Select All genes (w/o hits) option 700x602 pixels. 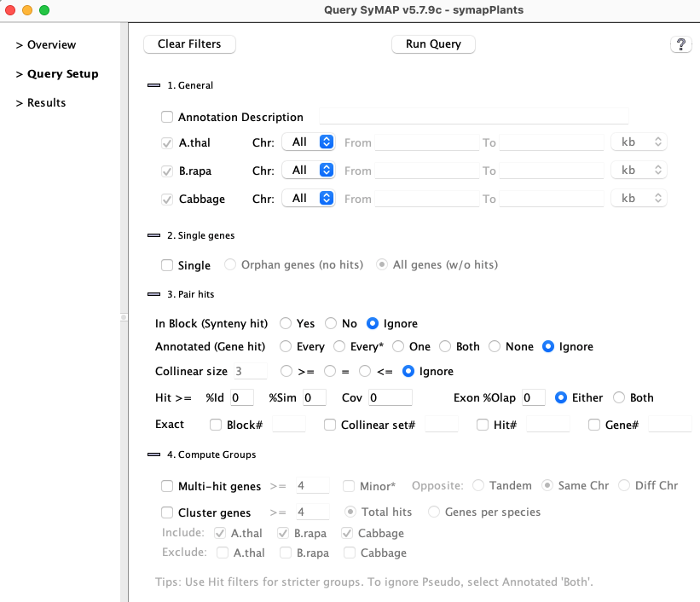[382, 265]
